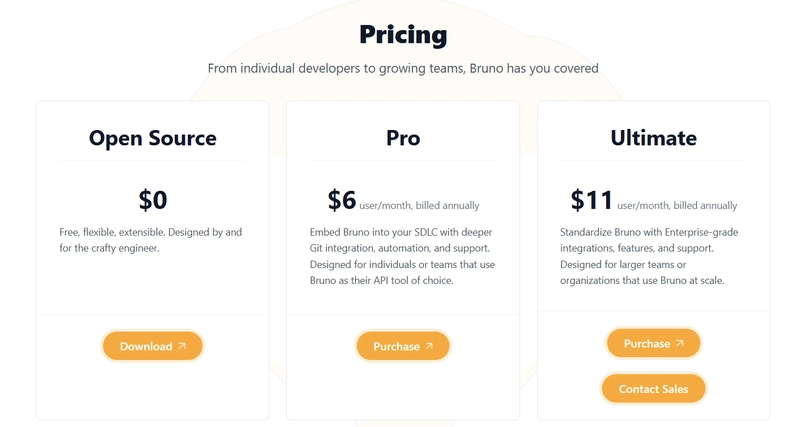
Task: Click the Pro plan's 'billed annually' note
Action: [x=419, y=206]
